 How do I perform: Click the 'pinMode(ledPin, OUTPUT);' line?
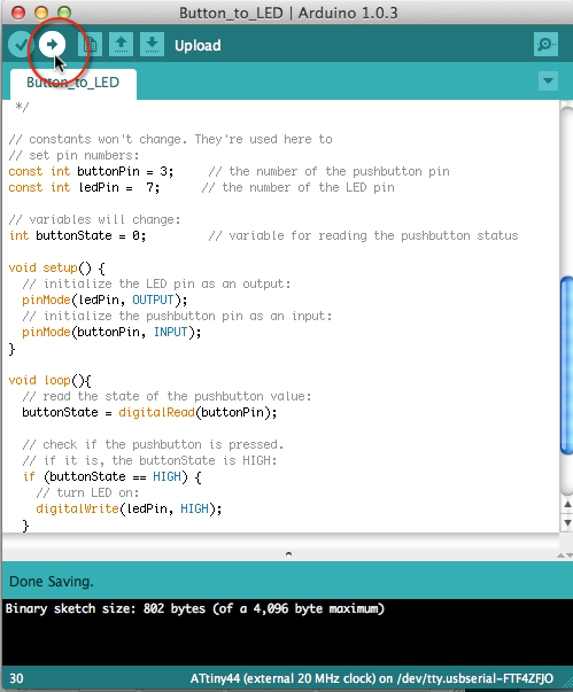tap(105, 300)
